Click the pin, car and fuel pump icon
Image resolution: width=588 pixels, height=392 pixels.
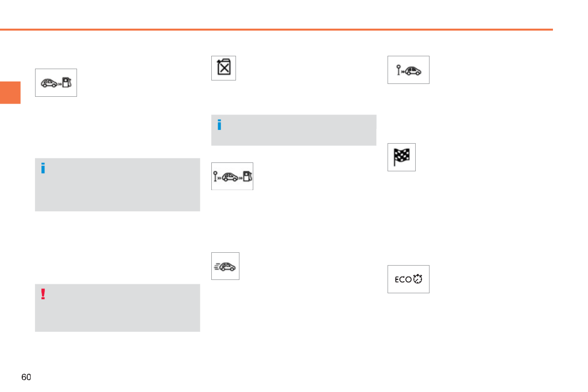232,176
